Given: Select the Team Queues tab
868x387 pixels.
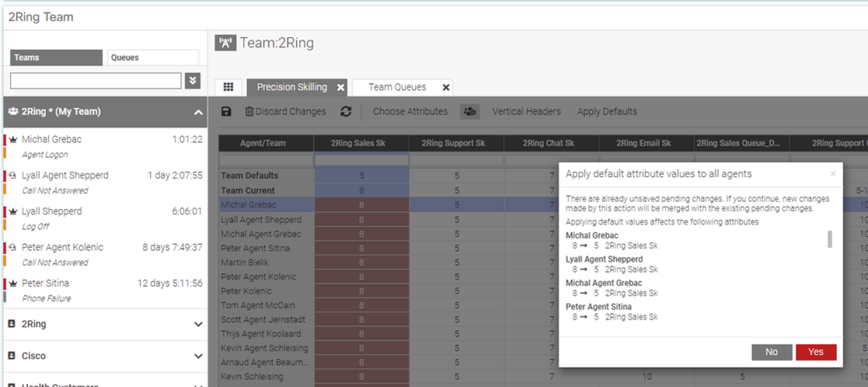Looking at the screenshot, I should click(397, 87).
